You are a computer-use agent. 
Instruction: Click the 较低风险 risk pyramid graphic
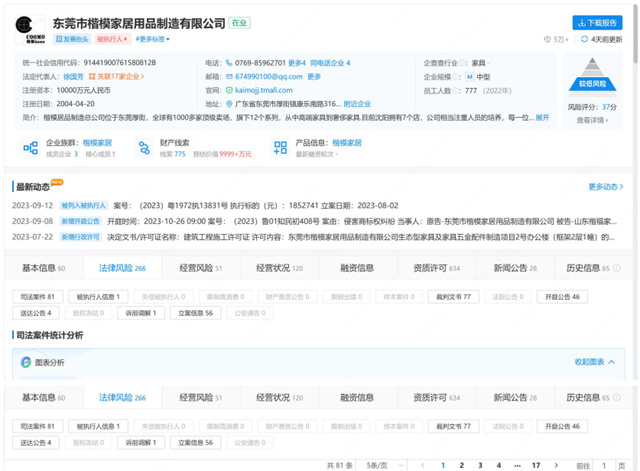coord(593,77)
